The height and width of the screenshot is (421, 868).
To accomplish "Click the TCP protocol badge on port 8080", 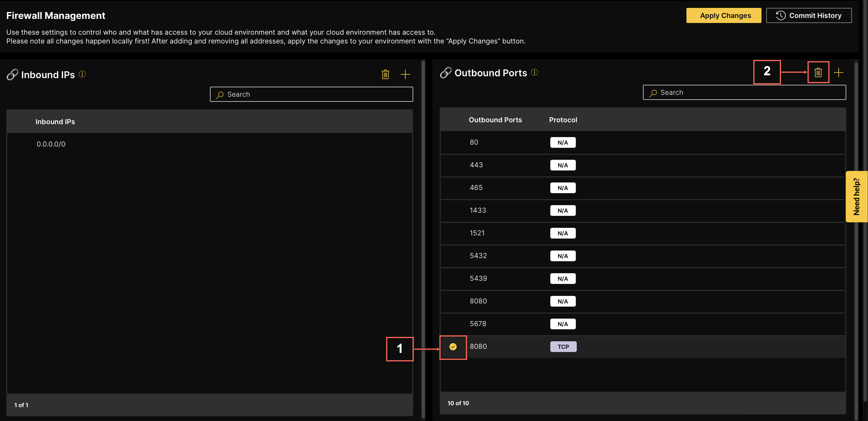I will click(563, 346).
